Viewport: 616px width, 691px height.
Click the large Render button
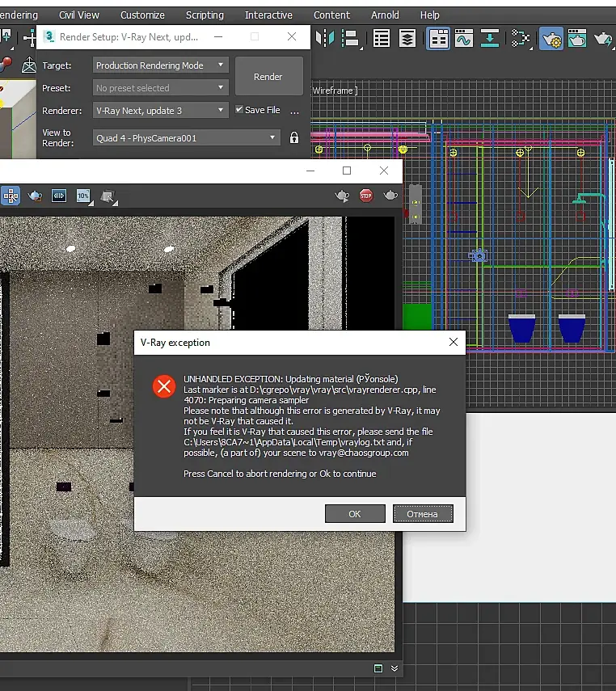(x=268, y=77)
